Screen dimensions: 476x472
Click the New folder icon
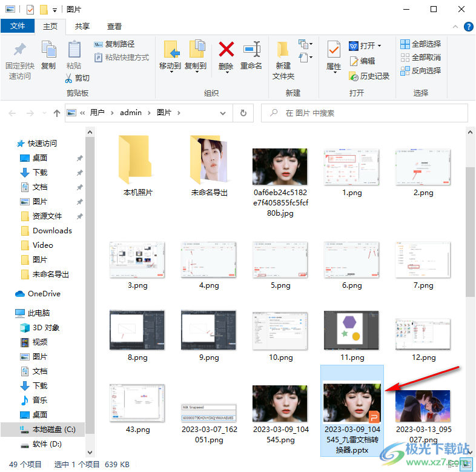click(283, 50)
